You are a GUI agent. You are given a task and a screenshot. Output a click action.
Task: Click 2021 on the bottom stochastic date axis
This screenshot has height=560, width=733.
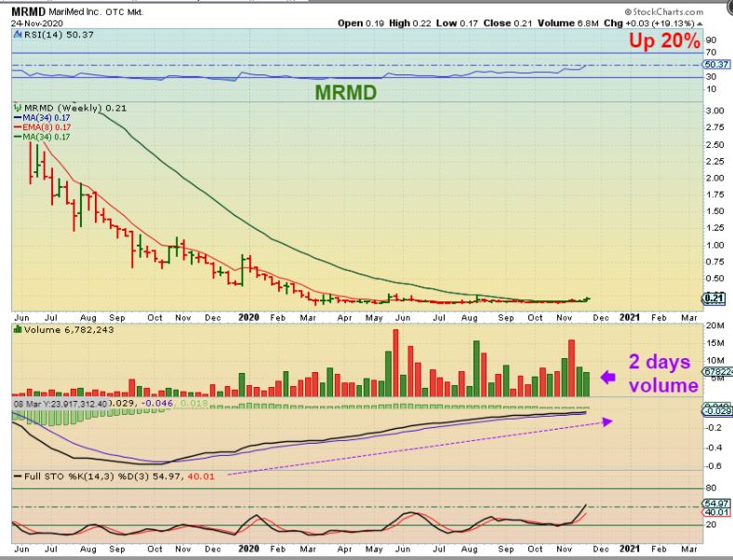click(x=629, y=548)
